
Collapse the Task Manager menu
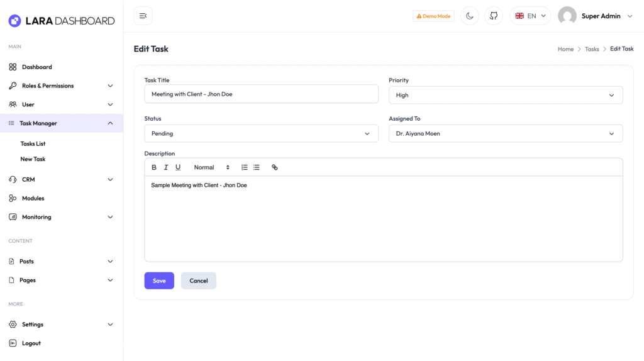[62, 123]
